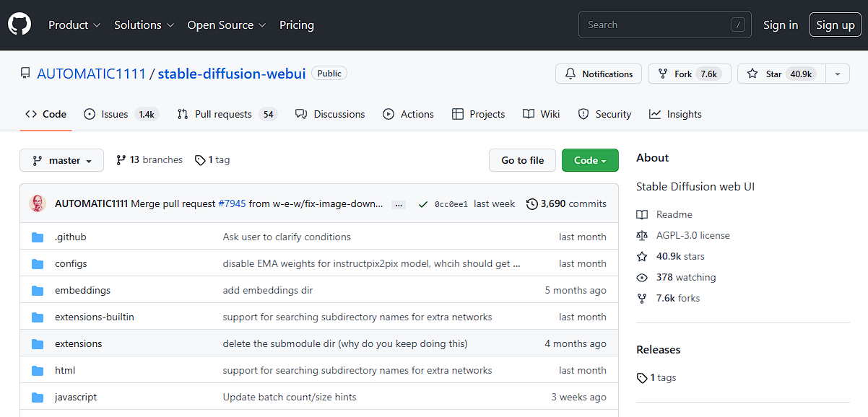Open the Releases heading link

(659, 349)
